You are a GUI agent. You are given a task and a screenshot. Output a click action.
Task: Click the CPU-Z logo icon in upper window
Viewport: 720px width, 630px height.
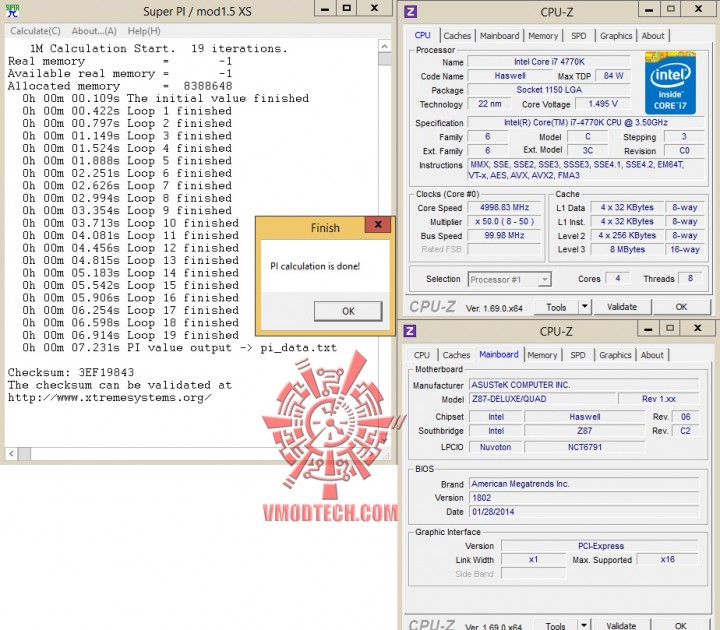410,11
